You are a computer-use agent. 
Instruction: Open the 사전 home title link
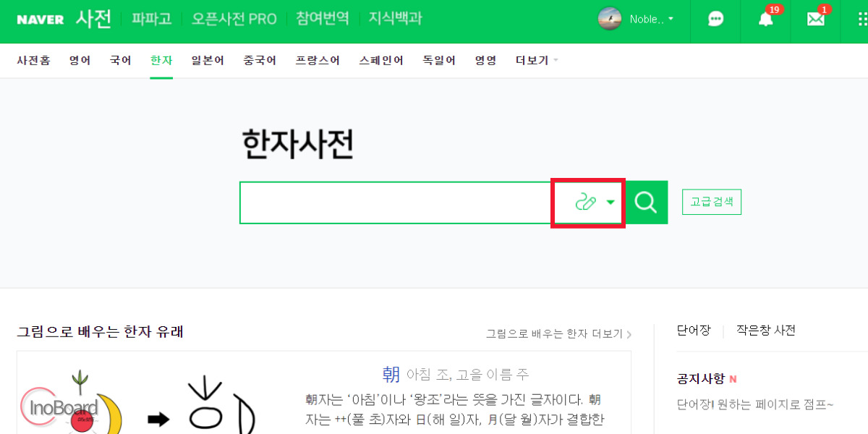[x=94, y=19]
